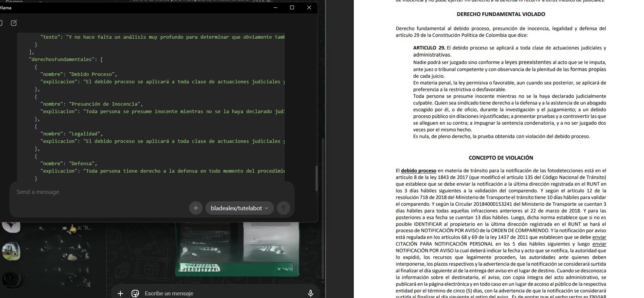Click 'Nadie podrá ser juzgado' line in document

(x=509, y=63)
